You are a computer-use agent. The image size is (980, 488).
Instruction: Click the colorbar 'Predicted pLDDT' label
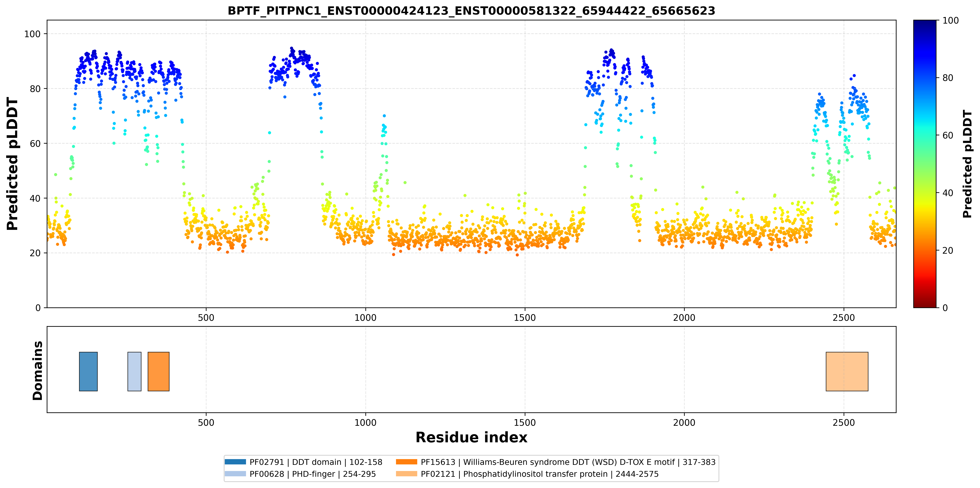967,164
